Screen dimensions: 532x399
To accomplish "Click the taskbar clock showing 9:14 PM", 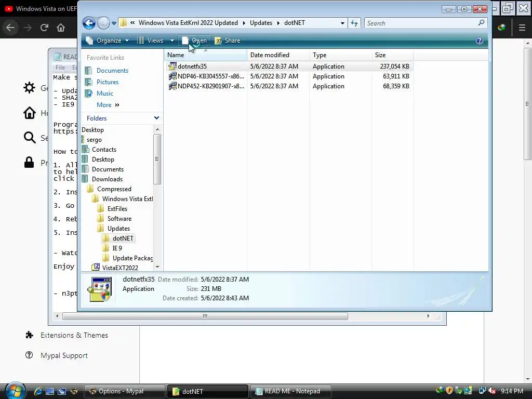I will (x=512, y=391).
